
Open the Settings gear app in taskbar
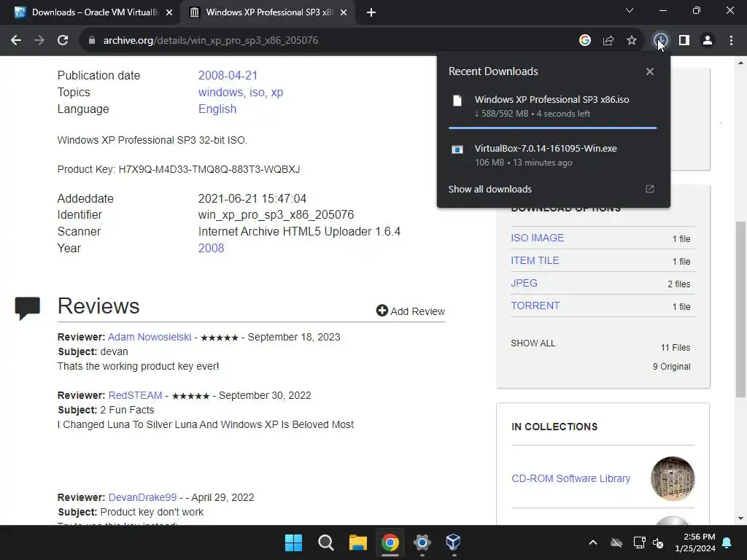tap(422, 542)
